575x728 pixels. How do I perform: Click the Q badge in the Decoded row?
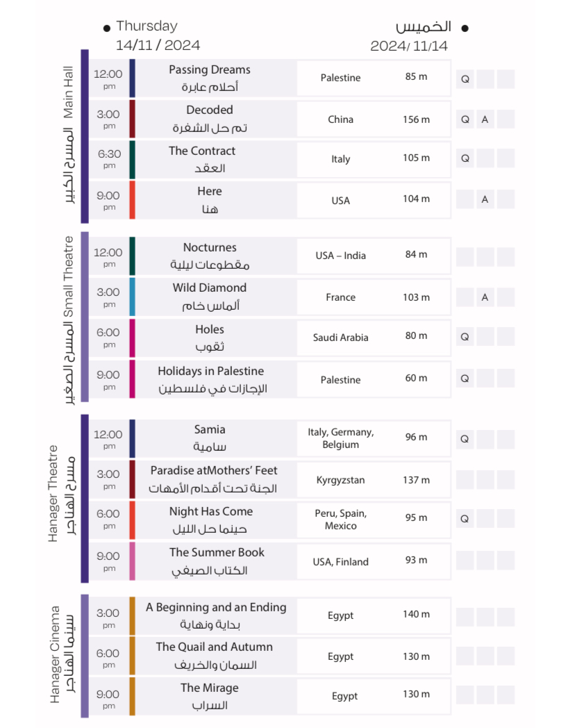tap(465, 119)
